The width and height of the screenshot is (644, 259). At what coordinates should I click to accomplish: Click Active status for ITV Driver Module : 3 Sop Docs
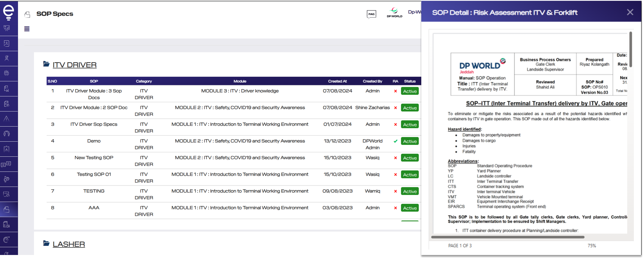[x=410, y=91]
